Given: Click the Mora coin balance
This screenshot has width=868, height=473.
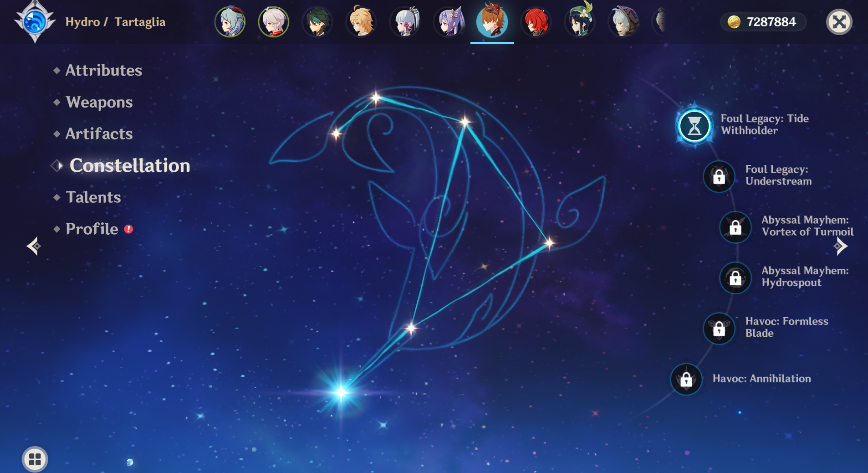Looking at the screenshot, I should click(763, 22).
